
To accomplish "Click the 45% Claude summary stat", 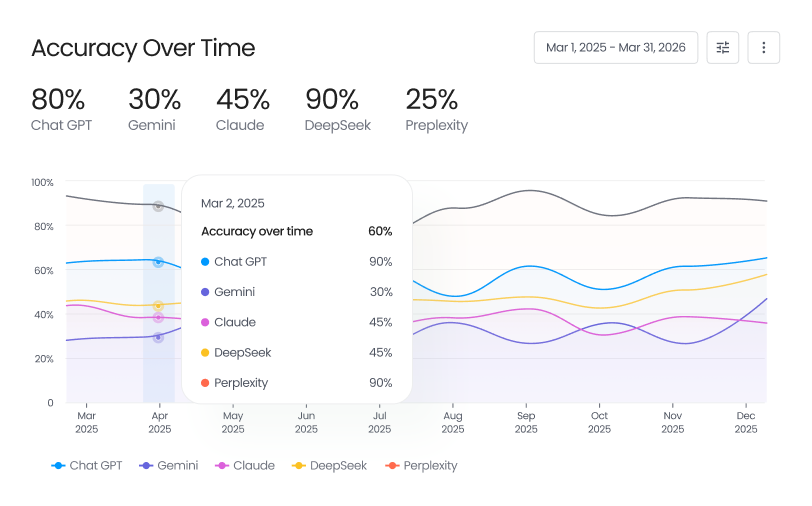I will pyautogui.click(x=243, y=110).
